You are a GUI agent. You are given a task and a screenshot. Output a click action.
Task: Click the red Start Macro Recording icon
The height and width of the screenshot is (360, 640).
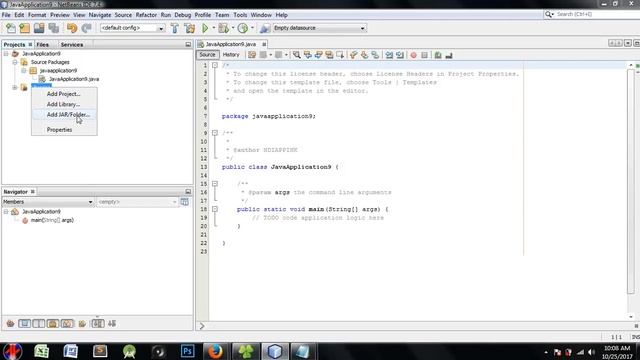pos(413,55)
